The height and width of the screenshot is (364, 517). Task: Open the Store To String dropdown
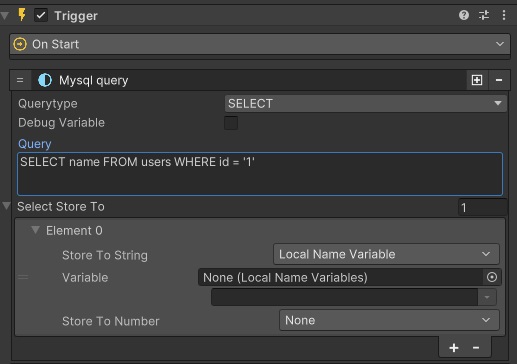(x=386, y=254)
